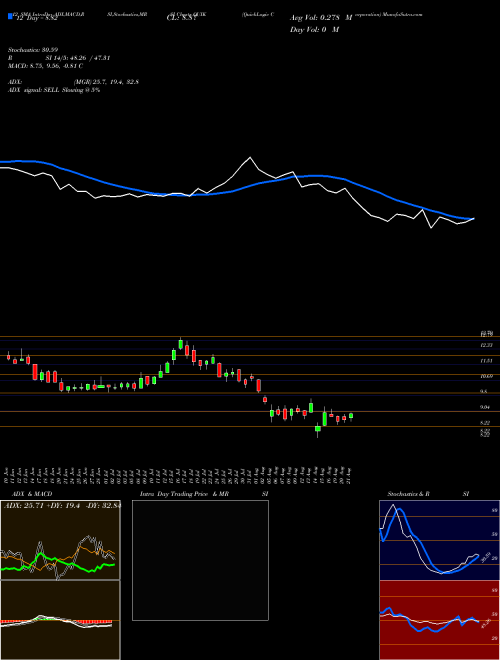The height and width of the screenshot is (660, 500).
Task: Click the 'ADX: (MGR) 25.7, 19.4, 32.8' line
Action: [x=73, y=82]
